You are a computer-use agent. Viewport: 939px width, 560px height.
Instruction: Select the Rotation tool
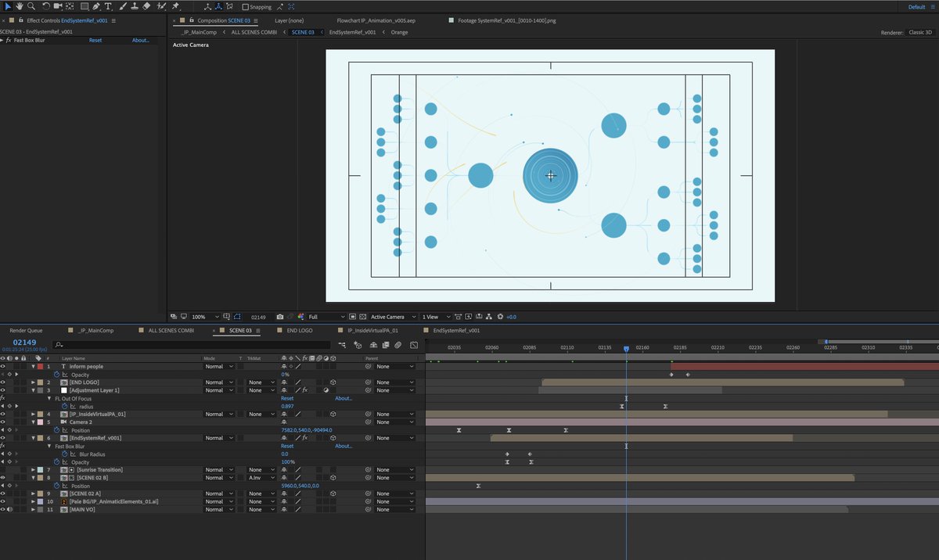pos(46,6)
